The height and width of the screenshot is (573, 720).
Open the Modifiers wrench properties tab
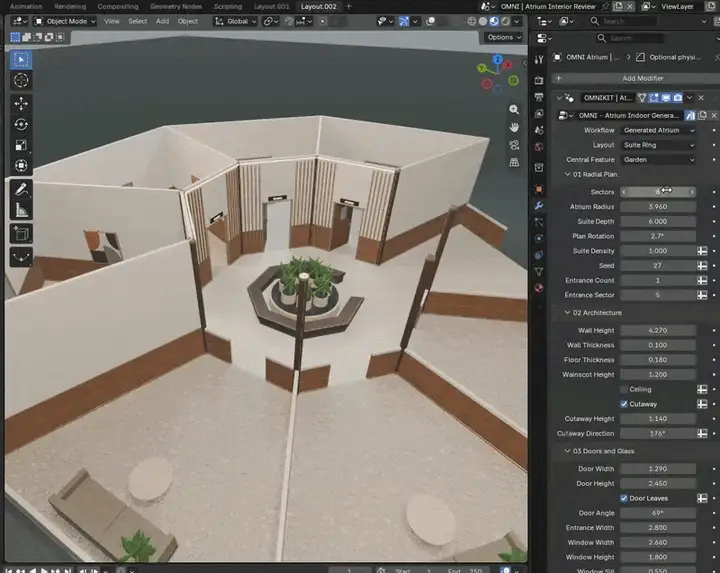coord(539,205)
